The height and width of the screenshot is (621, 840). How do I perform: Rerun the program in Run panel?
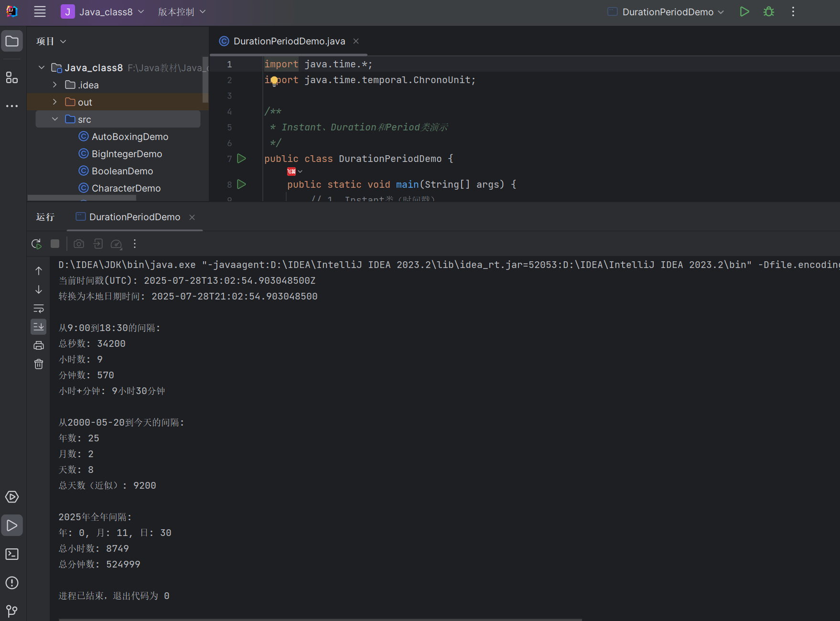[36, 244]
